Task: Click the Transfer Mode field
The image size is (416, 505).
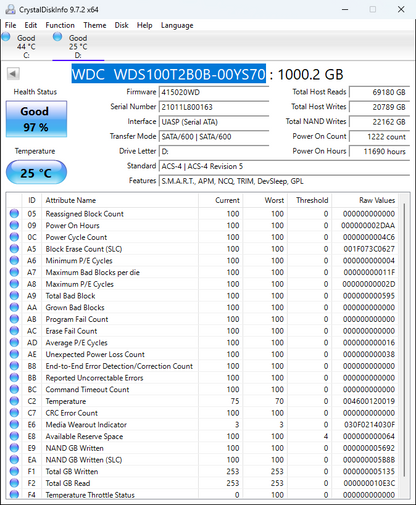Action: (x=214, y=137)
